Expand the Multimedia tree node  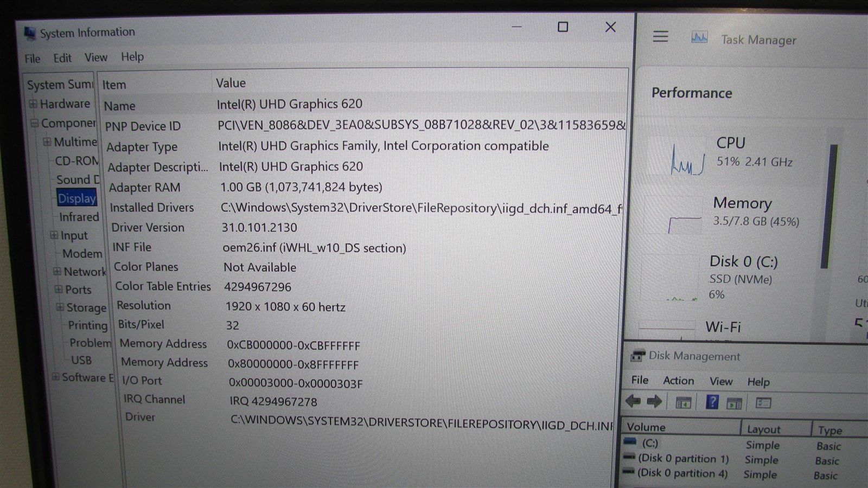(x=47, y=142)
